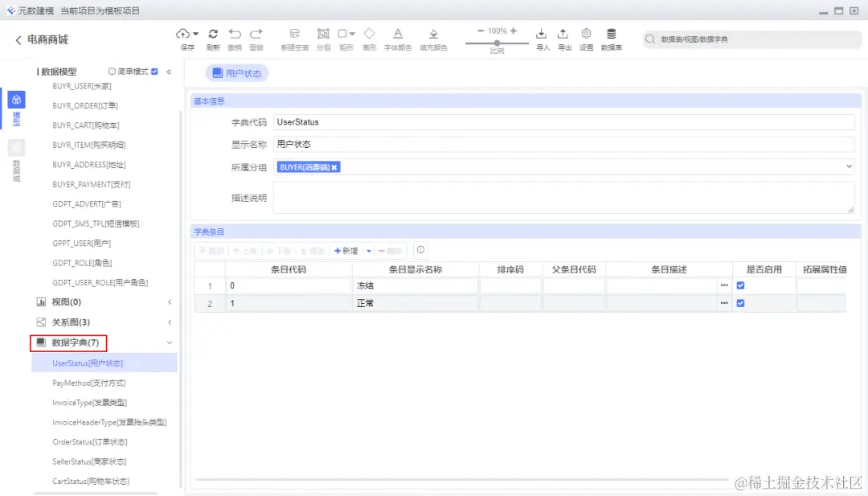The width and height of the screenshot is (868, 496).
Task: Click the display name field 用户状态
Action: click(563, 144)
